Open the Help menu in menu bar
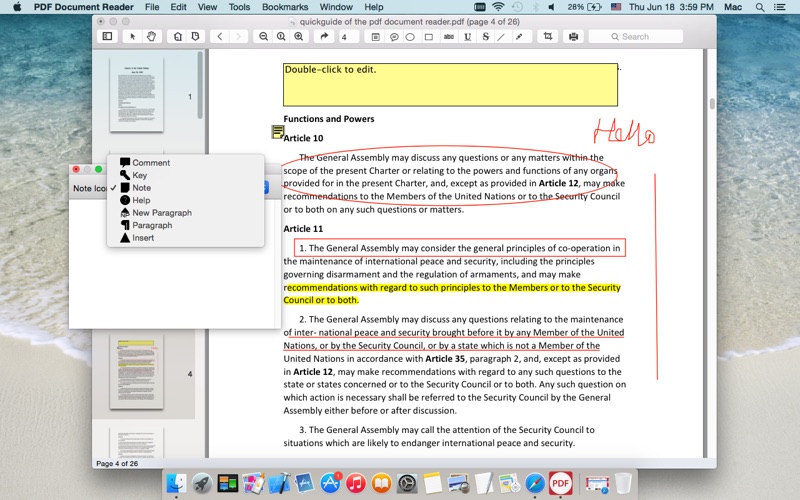The image size is (800, 500). 373,7
